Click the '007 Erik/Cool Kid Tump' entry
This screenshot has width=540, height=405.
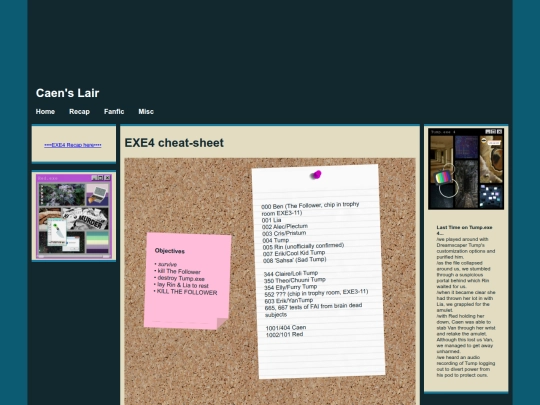click(x=294, y=253)
